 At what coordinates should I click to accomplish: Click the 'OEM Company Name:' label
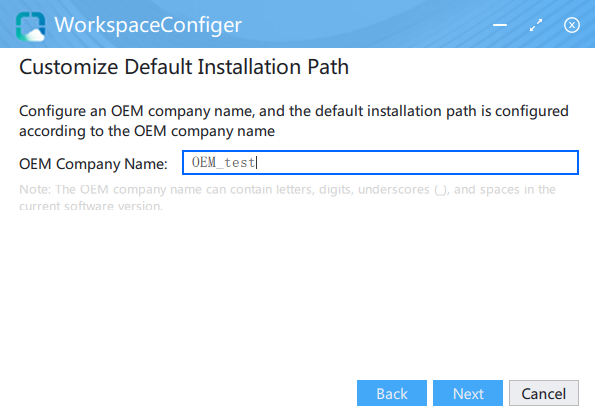(x=93, y=164)
